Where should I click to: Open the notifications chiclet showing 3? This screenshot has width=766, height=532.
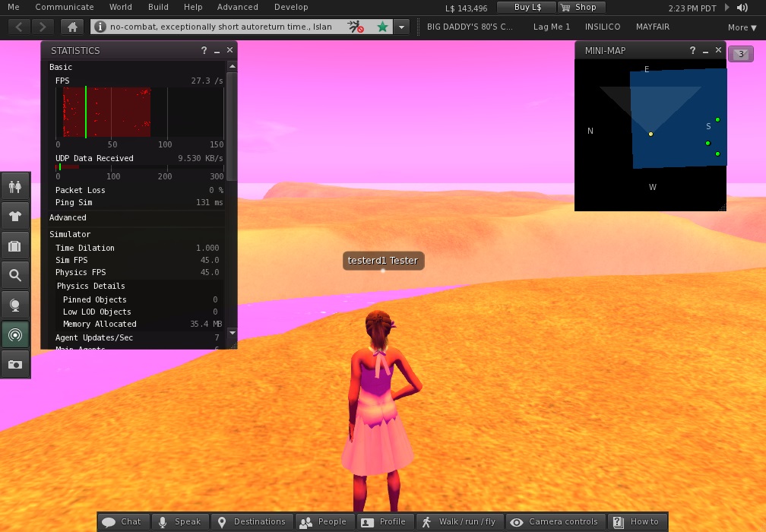click(741, 54)
